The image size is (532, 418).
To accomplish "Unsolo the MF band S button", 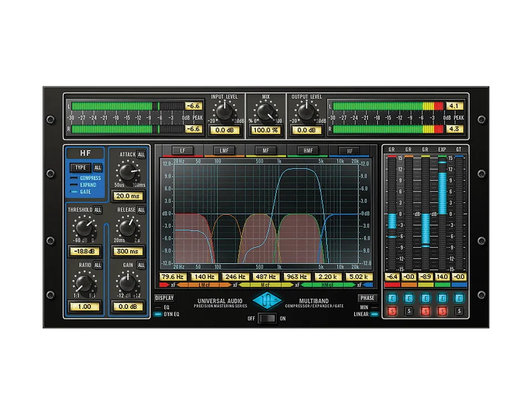I will [x=426, y=311].
